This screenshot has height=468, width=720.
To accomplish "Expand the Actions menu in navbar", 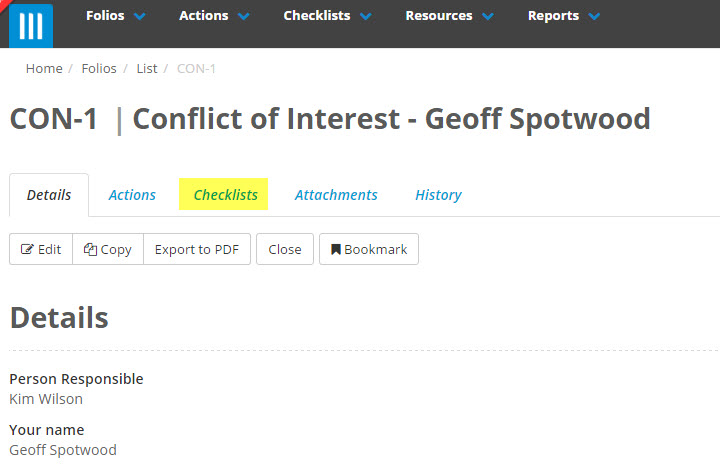I will click(x=214, y=16).
